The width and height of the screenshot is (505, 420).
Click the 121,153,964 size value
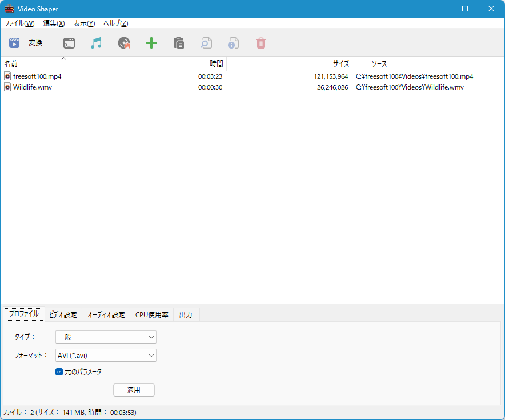[331, 76]
